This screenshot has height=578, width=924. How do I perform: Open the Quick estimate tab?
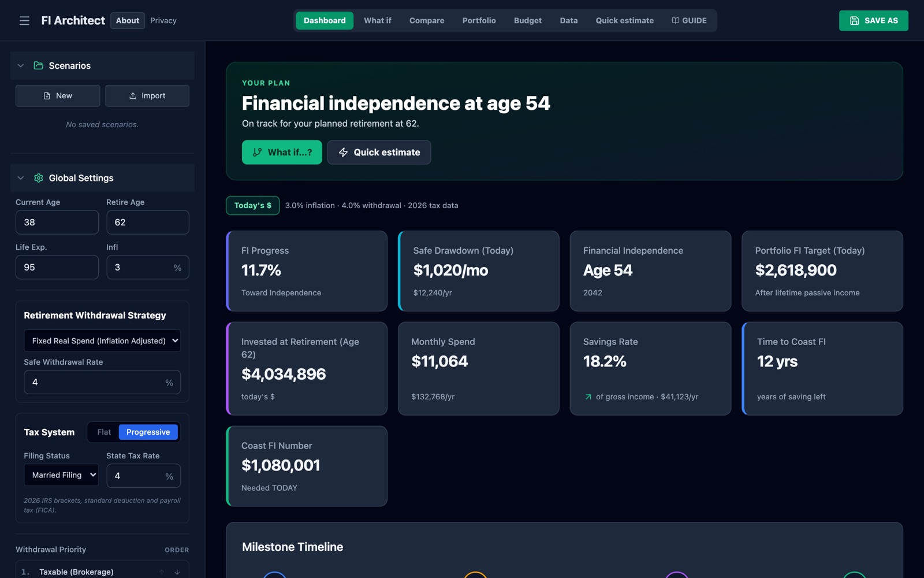click(625, 21)
